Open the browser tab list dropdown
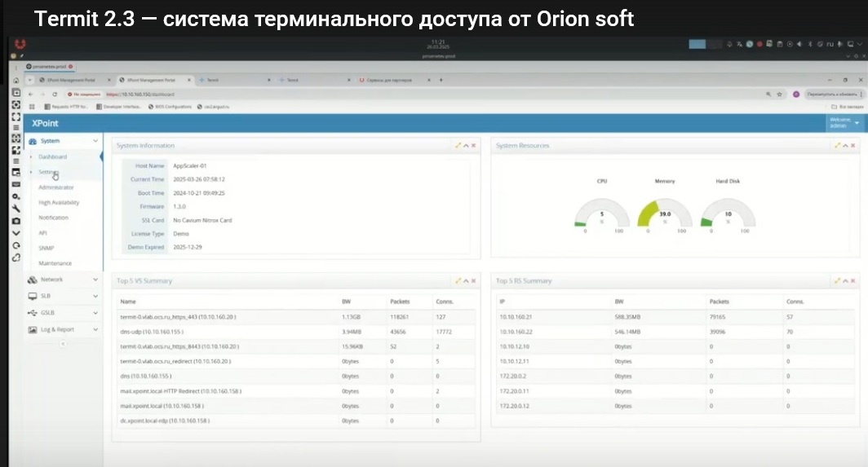This screenshot has height=467, width=868. [30, 80]
